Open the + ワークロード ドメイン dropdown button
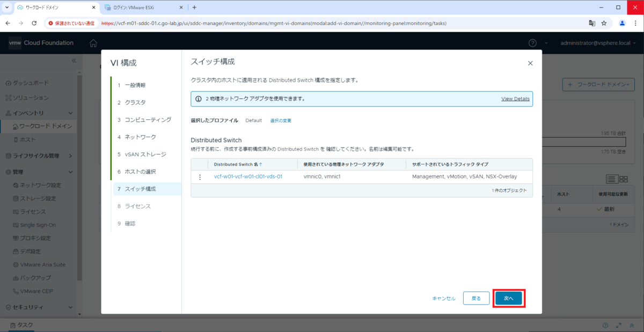This screenshot has width=644, height=332. 598,84
